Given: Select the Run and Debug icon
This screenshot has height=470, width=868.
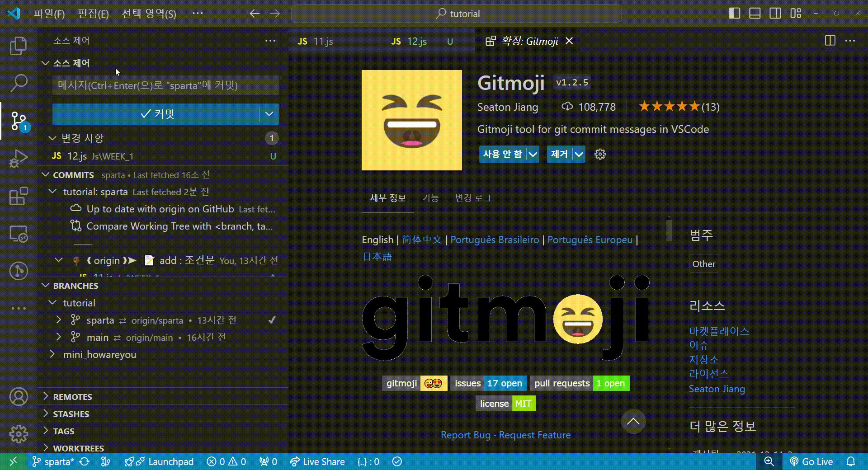Looking at the screenshot, I should click(18, 158).
